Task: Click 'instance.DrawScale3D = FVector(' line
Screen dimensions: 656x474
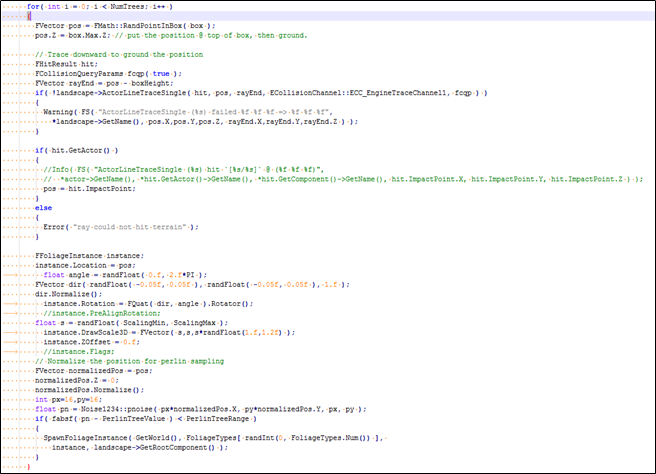Action: (169, 333)
